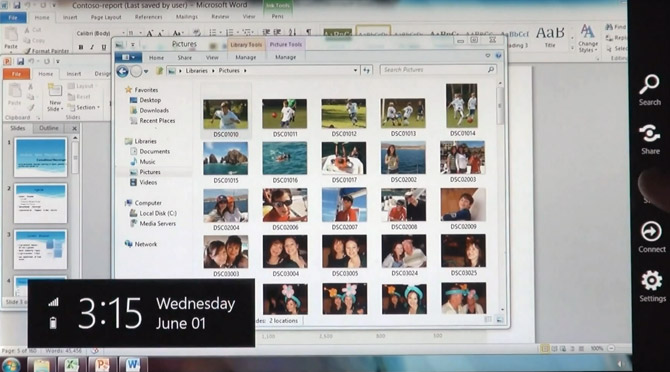
Task: Click PowerPoint File button
Action: (x=16, y=74)
